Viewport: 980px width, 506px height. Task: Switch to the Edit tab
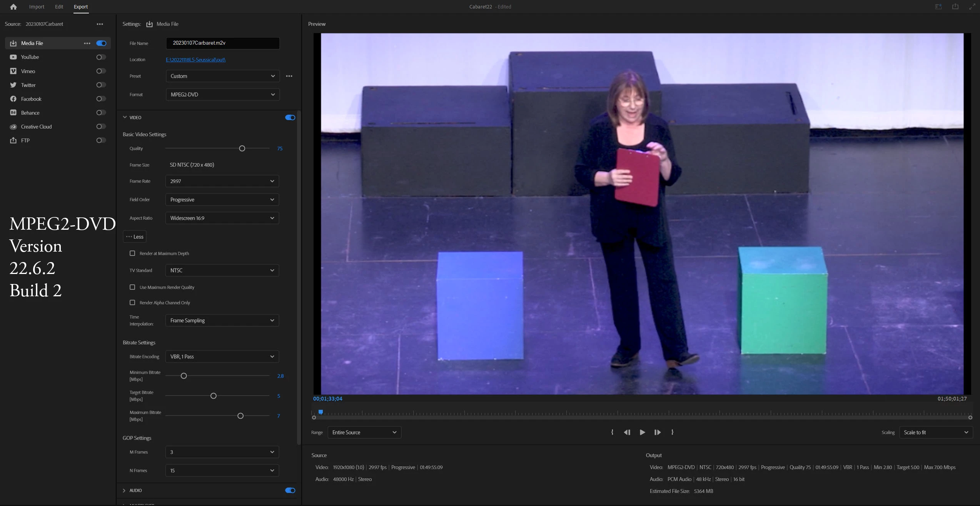(x=59, y=7)
